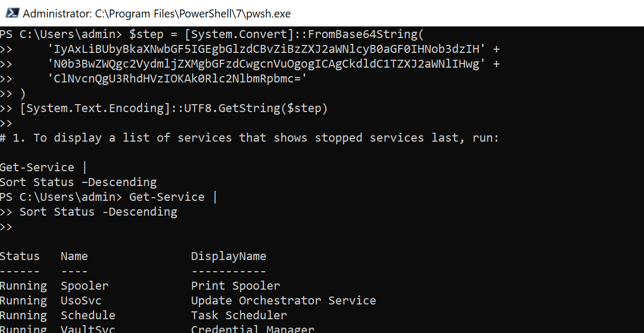Click the Update Orchestrator Service entry
The width and height of the screenshot is (644, 333).
pyautogui.click(x=283, y=300)
